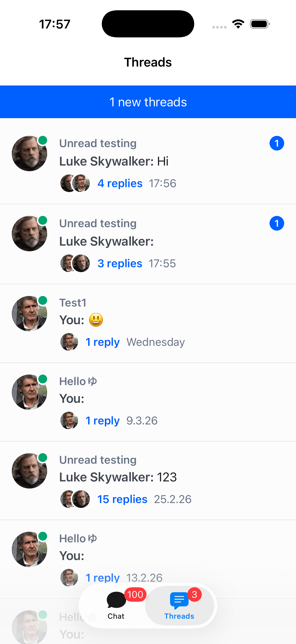Load threads via '1 new threads' banner
This screenshot has width=296, height=644.
148,102
